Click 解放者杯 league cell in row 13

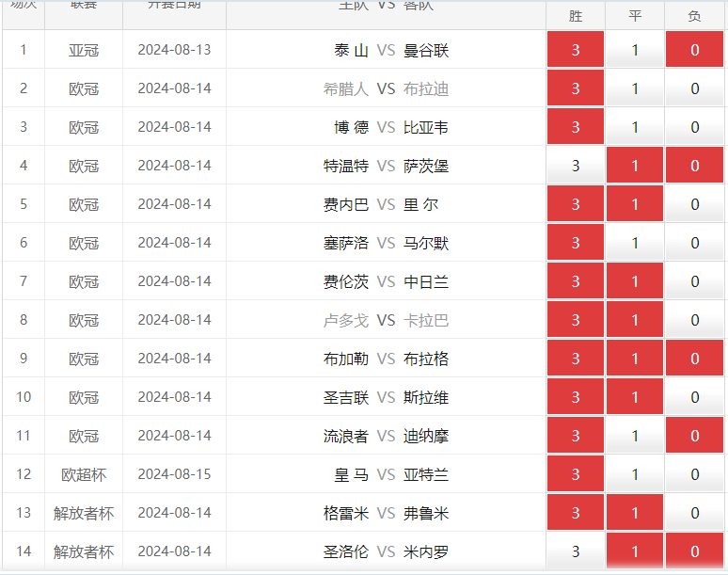(84, 513)
